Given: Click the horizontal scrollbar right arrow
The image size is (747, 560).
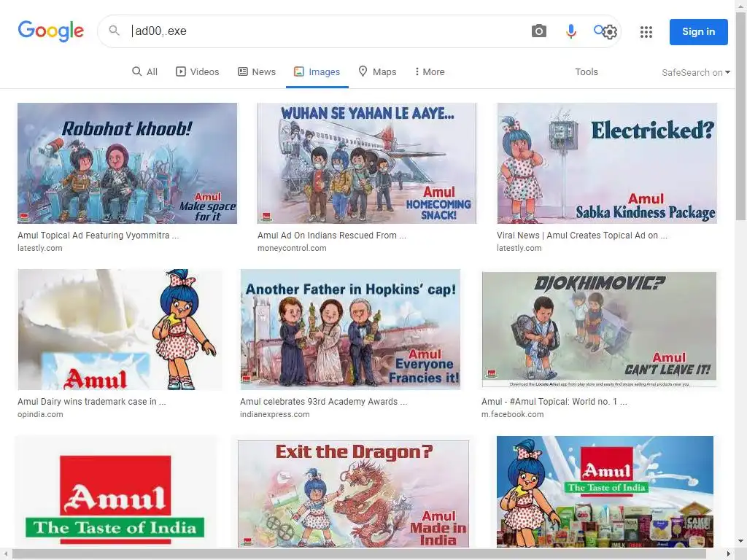Looking at the screenshot, I should tap(729, 554).
